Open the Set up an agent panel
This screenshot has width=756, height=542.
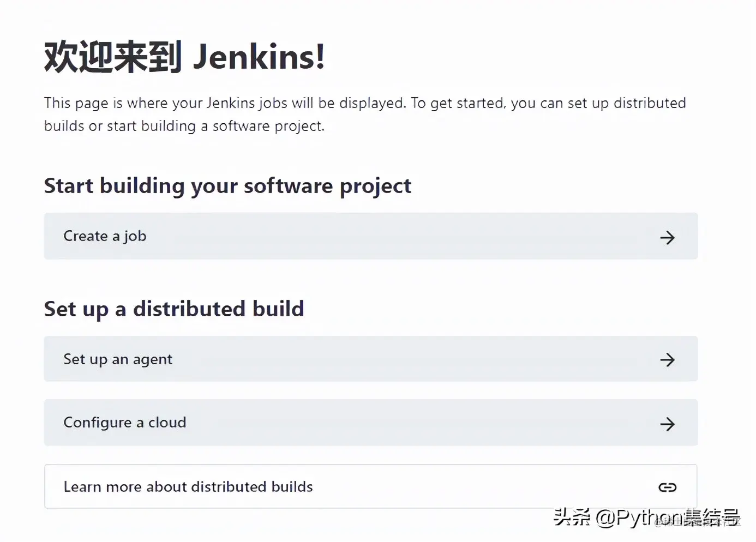coord(371,359)
